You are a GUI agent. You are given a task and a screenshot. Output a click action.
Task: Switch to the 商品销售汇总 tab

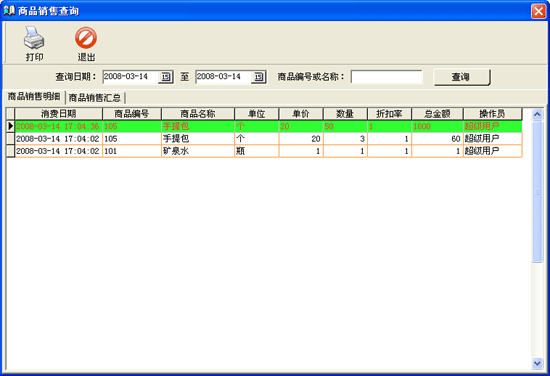tap(95, 98)
